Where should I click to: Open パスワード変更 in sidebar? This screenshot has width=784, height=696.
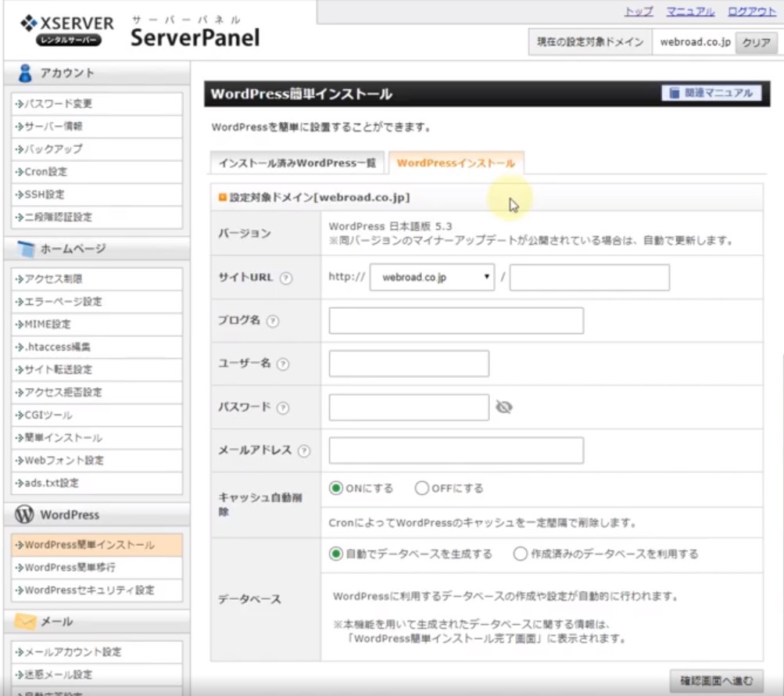[97, 104]
